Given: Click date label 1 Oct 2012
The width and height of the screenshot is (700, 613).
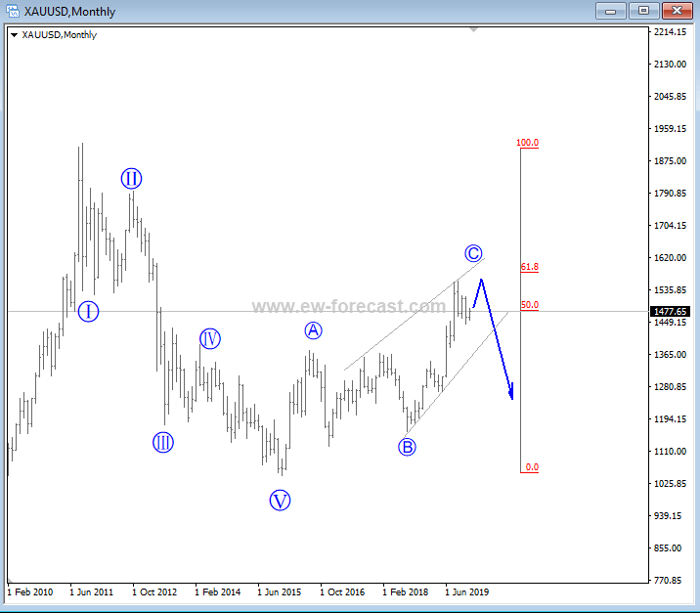Looking at the screenshot, I should [154, 592].
